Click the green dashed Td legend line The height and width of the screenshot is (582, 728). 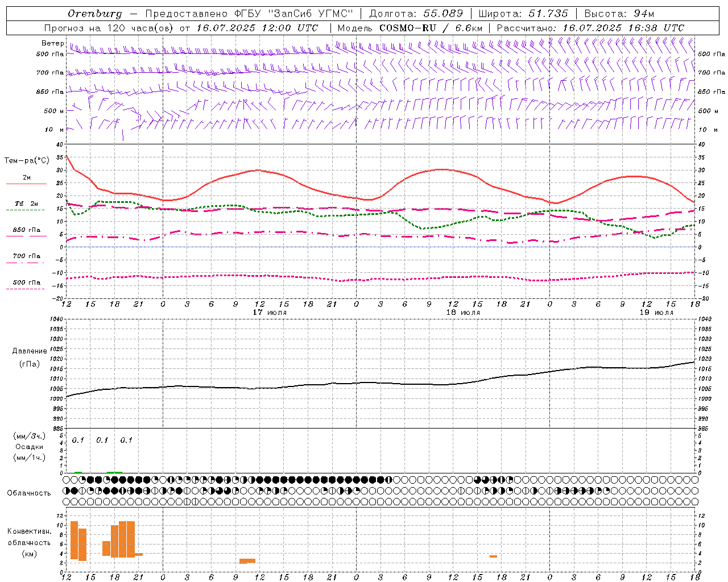click(x=25, y=210)
